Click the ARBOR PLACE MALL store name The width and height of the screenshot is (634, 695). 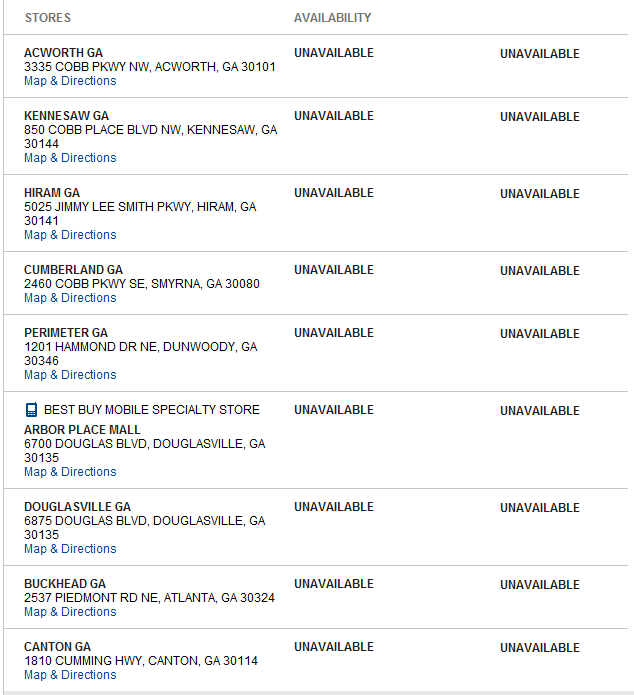point(82,429)
